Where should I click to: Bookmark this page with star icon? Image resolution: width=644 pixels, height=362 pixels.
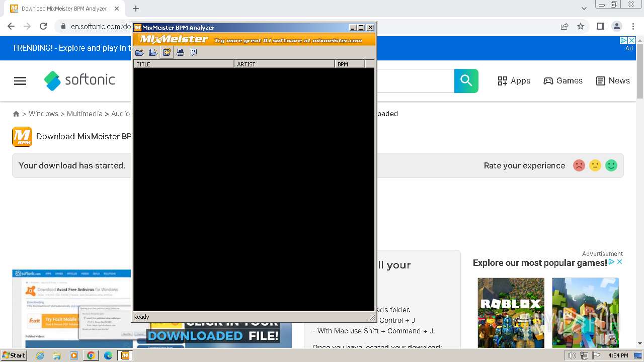click(581, 26)
